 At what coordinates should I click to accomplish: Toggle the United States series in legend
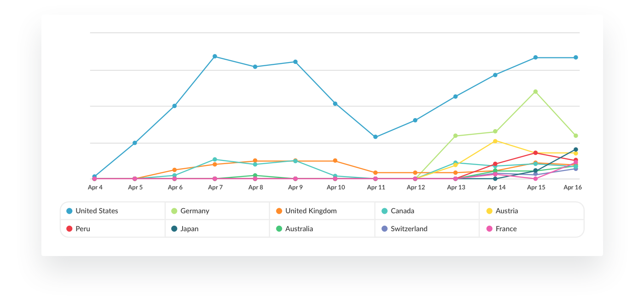coord(97,211)
